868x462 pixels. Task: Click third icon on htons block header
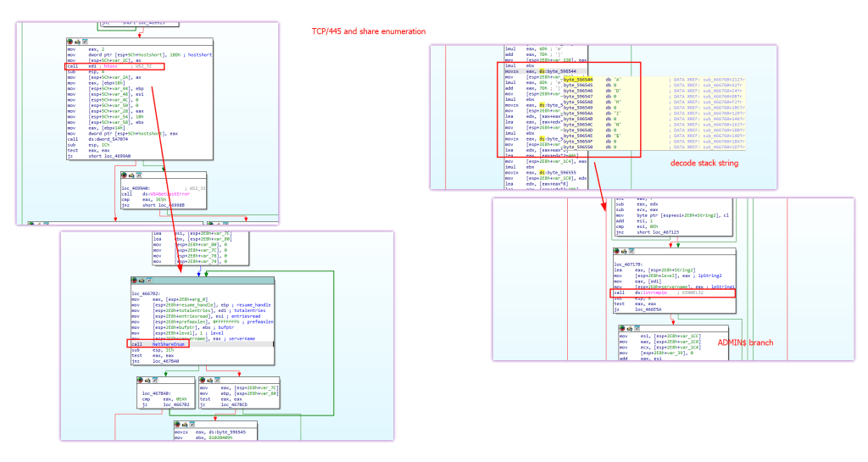point(84,42)
